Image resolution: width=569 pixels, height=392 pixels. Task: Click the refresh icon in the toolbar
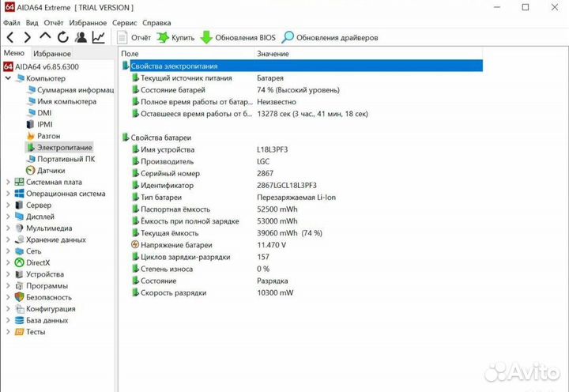point(62,37)
